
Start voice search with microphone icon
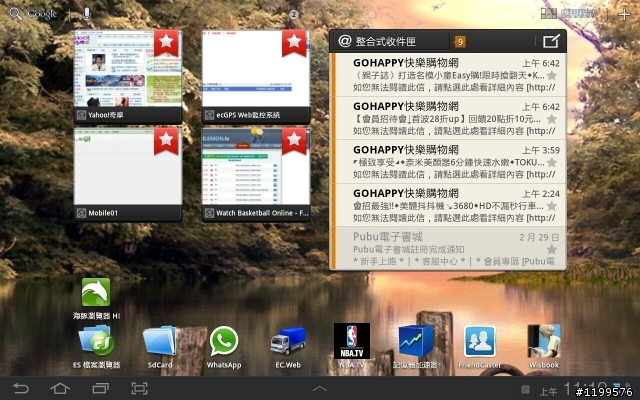click(87, 14)
